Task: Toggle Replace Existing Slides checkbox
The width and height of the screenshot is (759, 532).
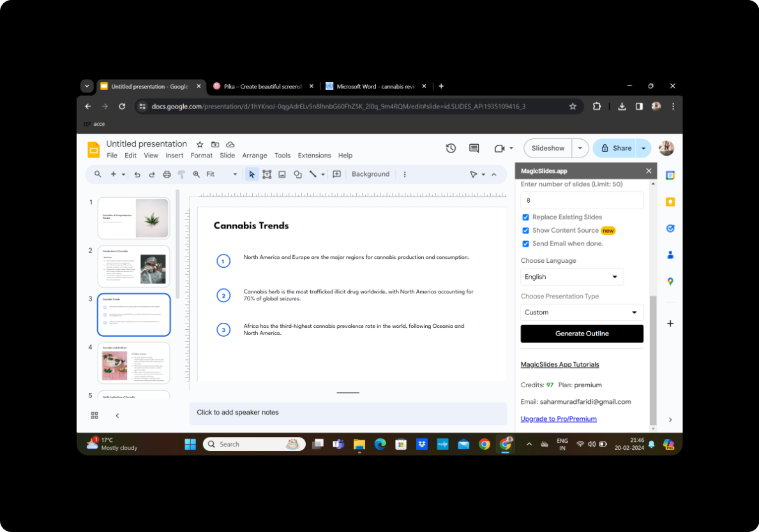Action: point(526,217)
